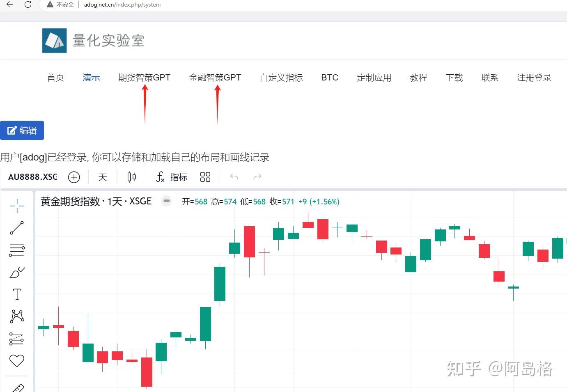Click the 编辑 edit button
567x392 pixels.
[22, 130]
